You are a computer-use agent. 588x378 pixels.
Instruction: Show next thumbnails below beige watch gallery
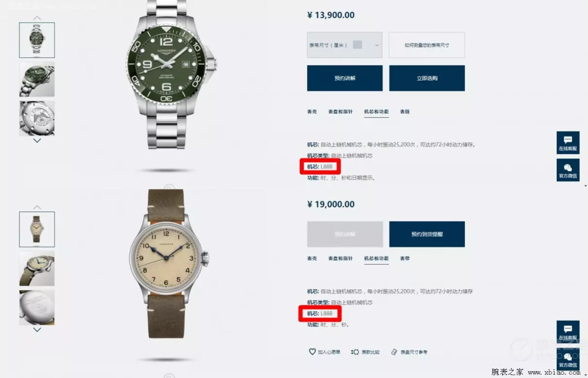pos(37,329)
